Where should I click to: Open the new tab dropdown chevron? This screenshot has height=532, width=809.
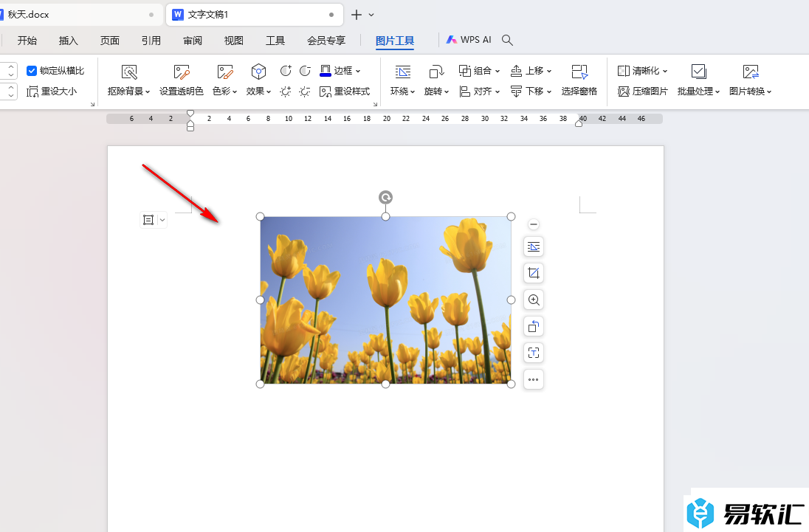point(371,15)
